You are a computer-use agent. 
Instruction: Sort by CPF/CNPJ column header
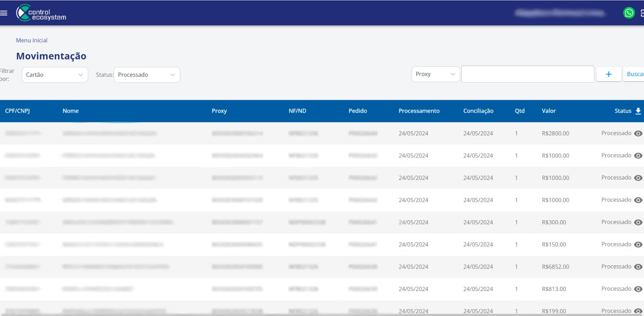(17, 111)
